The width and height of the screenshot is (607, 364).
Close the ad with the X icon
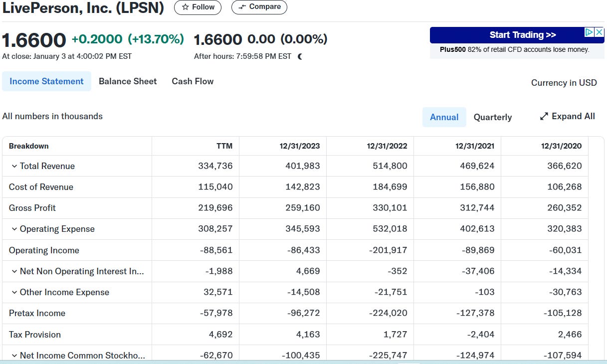point(600,32)
